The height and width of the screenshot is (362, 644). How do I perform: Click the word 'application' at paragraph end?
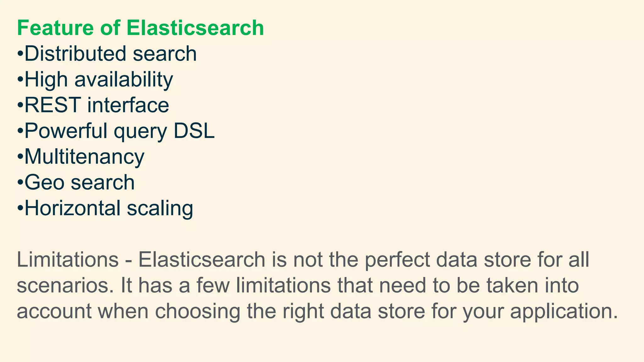(561, 311)
